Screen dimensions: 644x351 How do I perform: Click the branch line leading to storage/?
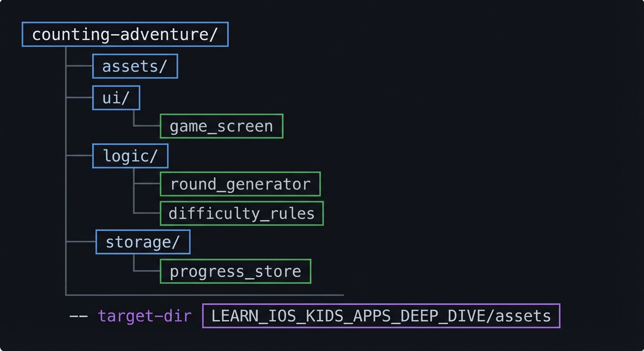(81, 241)
